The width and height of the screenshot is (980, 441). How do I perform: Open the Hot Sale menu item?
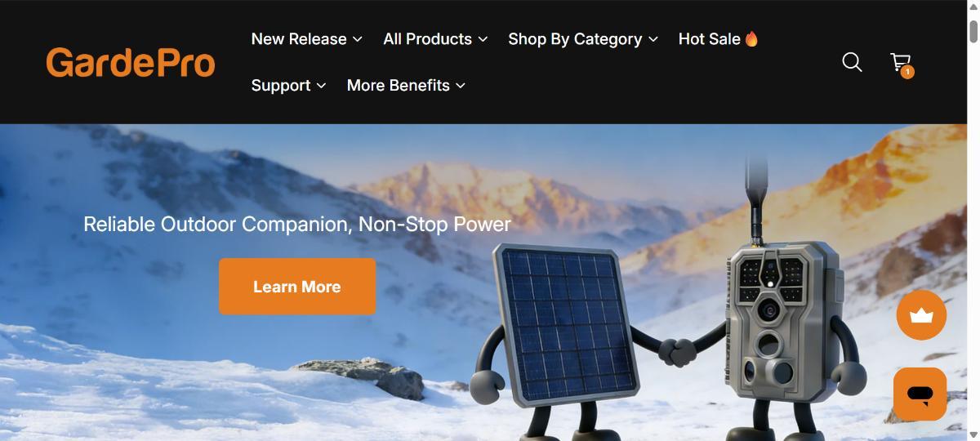(x=709, y=38)
